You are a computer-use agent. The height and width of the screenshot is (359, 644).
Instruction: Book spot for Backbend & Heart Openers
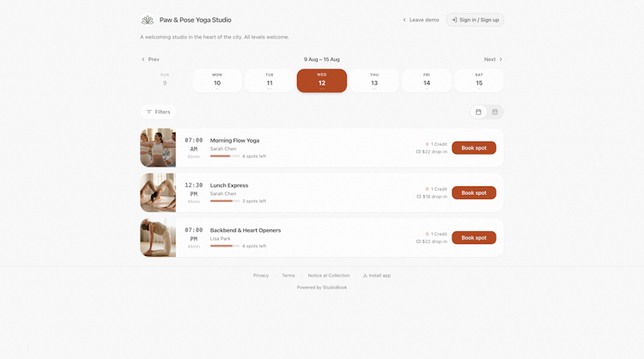(474, 237)
